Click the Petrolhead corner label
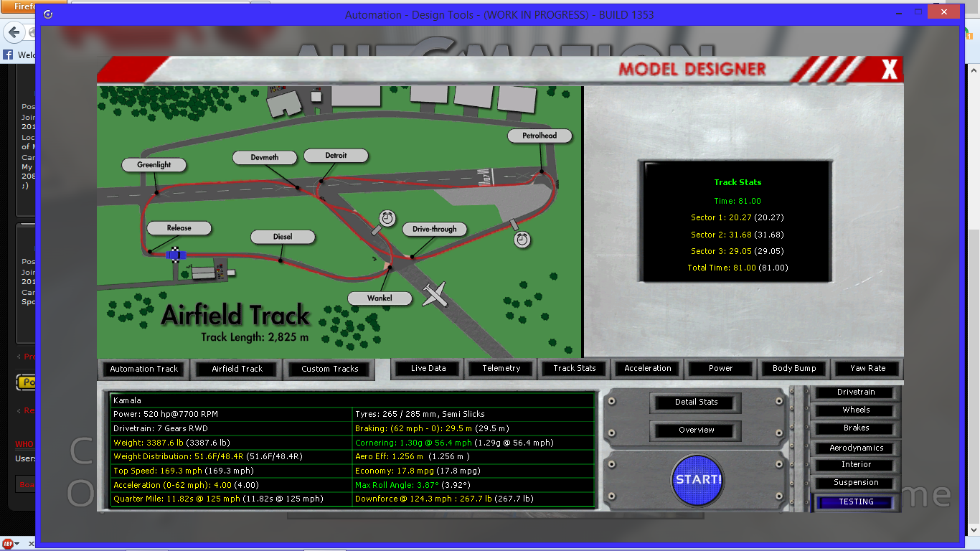The height and width of the screenshot is (551, 980). [x=540, y=136]
